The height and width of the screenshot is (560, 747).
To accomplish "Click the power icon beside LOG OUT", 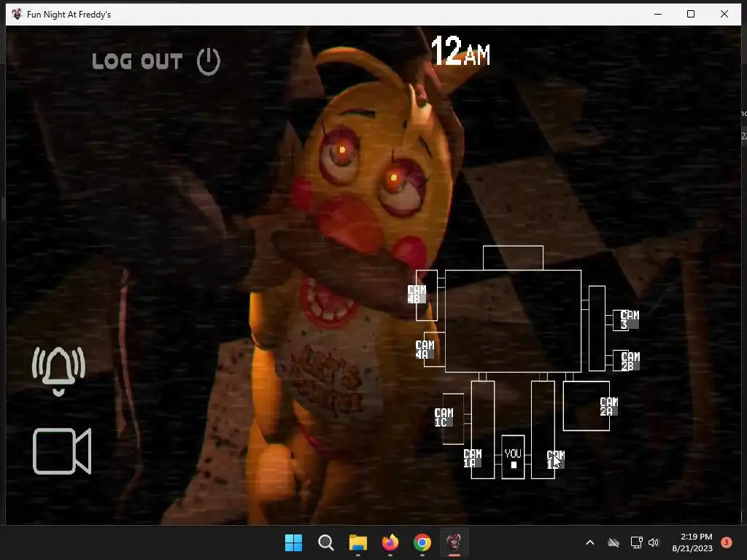I will (x=208, y=61).
